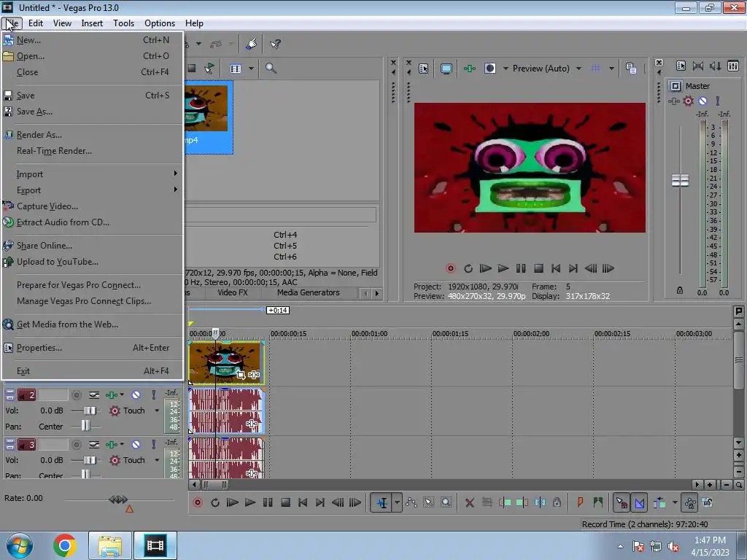Image resolution: width=747 pixels, height=560 pixels.
Task: Open the Edit menu
Action: [x=35, y=23]
